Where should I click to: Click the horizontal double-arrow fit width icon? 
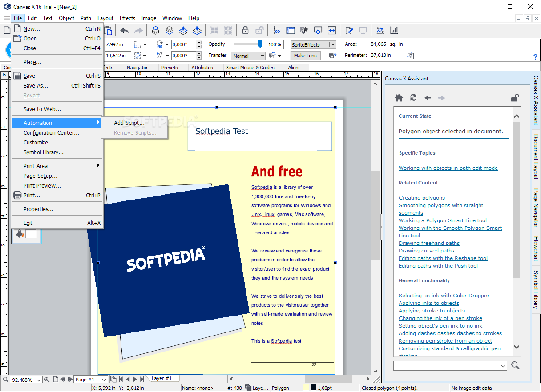tap(332, 30)
